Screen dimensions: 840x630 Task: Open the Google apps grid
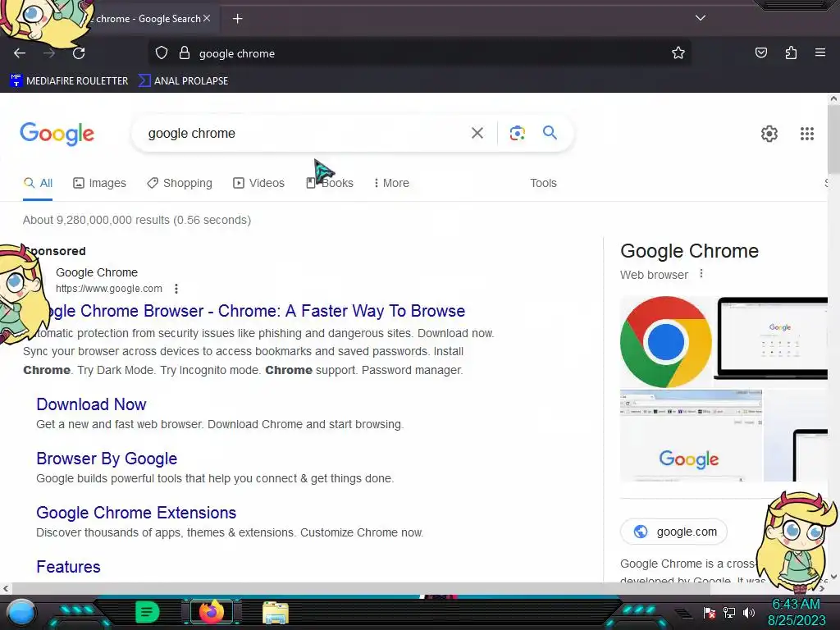click(x=807, y=134)
